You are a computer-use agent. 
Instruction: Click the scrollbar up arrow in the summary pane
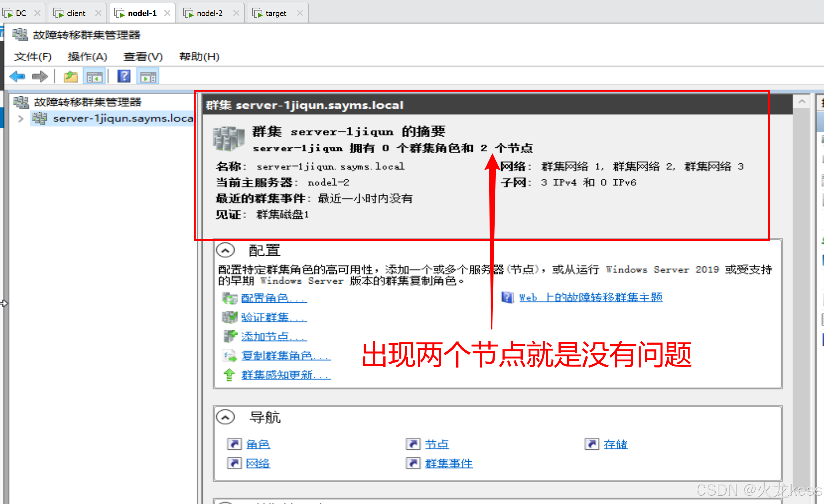(802, 102)
